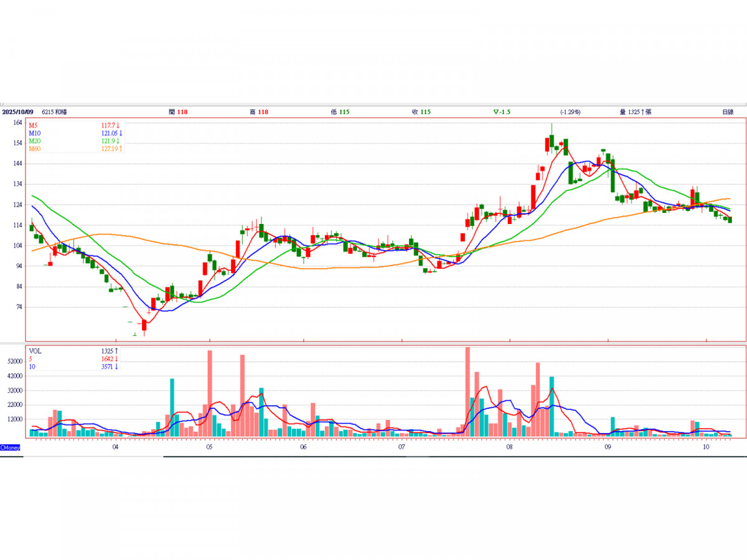Image resolution: width=747 pixels, height=560 pixels.
Task: Select the M10 legend entry
Action: [35, 133]
